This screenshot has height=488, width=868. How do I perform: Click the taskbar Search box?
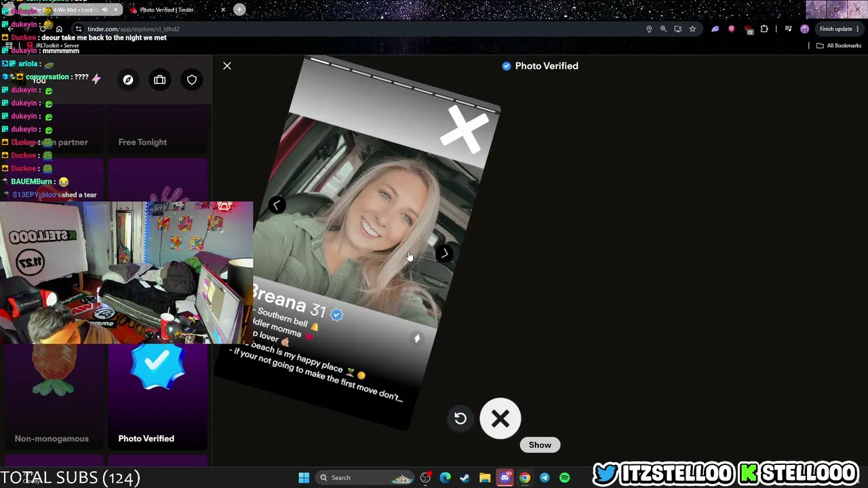(366, 478)
